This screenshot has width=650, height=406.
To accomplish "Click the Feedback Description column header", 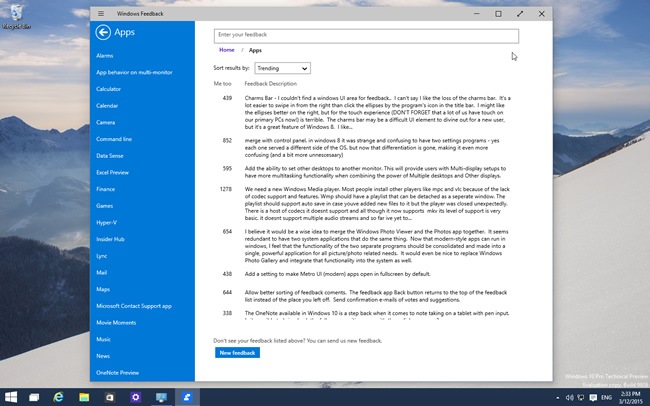I will pos(271,83).
